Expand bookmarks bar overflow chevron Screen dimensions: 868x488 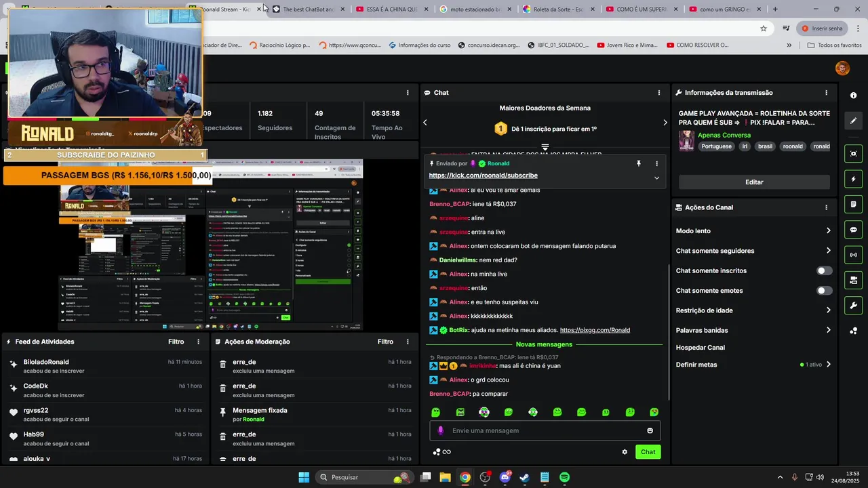pos(789,45)
